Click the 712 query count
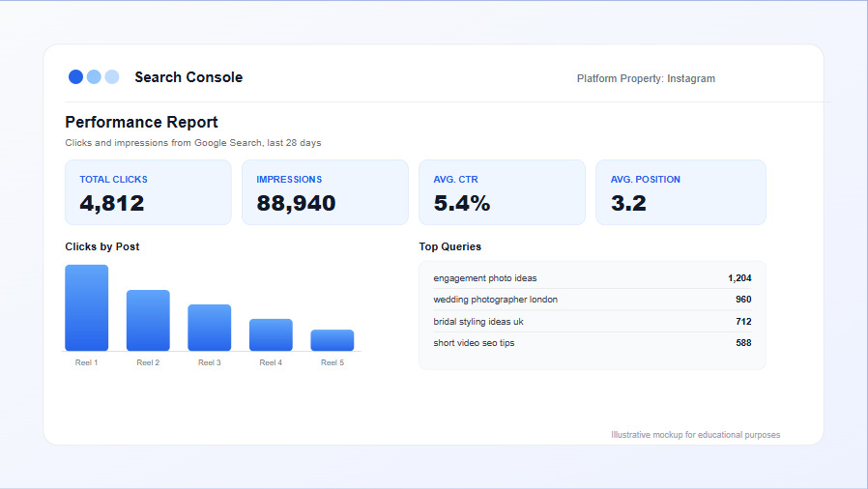868x489 pixels. [x=743, y=322]
